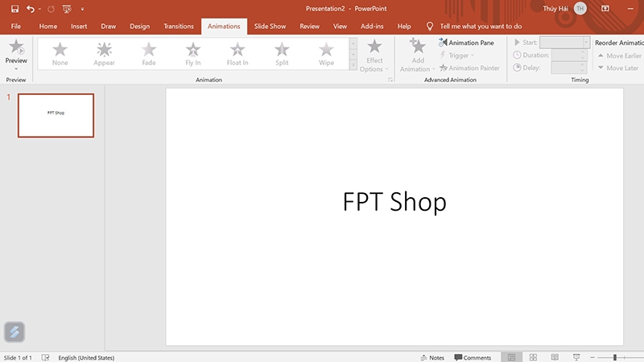Open the View tab

click(340, 27)
